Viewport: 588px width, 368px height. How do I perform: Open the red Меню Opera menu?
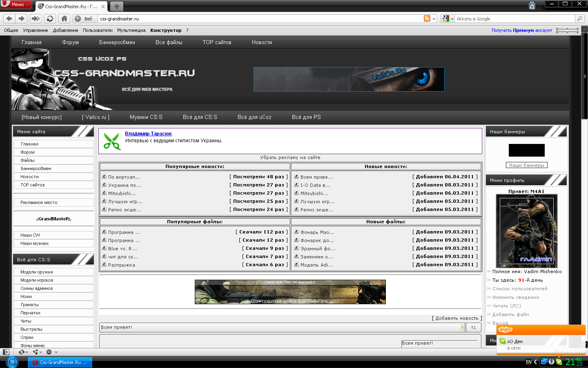[x=16, y=4]
